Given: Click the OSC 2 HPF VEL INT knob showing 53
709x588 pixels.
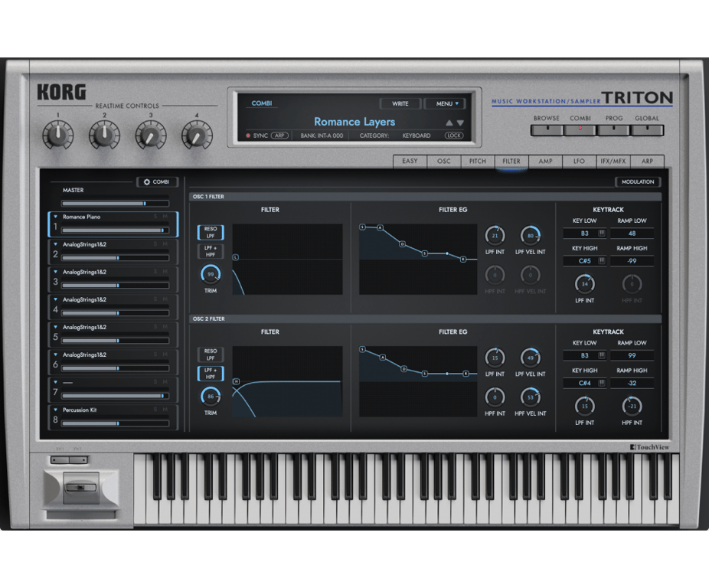Looking at the screenshot, I should click(x=531, y=397).
